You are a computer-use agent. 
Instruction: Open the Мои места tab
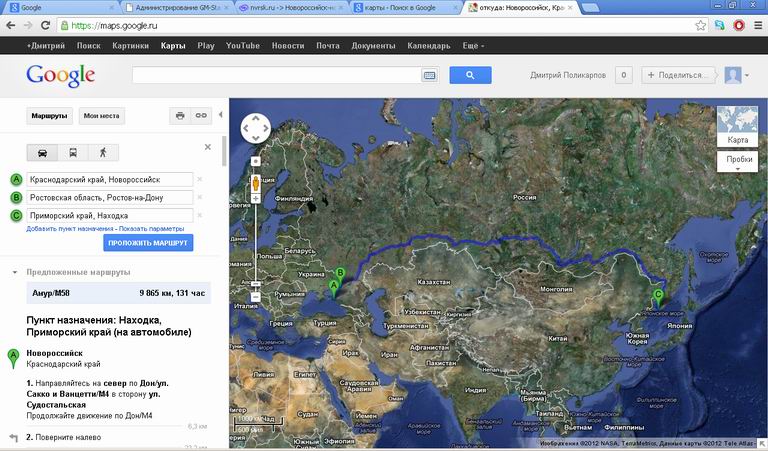101,116
